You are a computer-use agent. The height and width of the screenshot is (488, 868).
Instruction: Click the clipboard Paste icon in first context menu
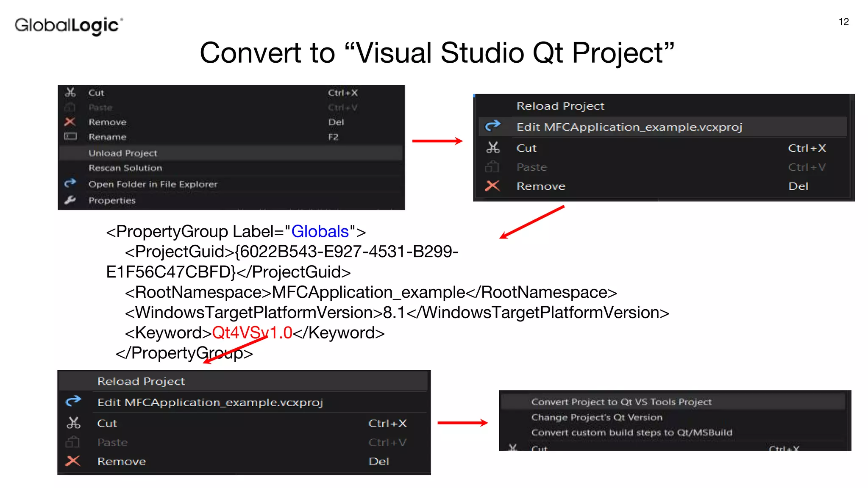(x=70, y=107)
